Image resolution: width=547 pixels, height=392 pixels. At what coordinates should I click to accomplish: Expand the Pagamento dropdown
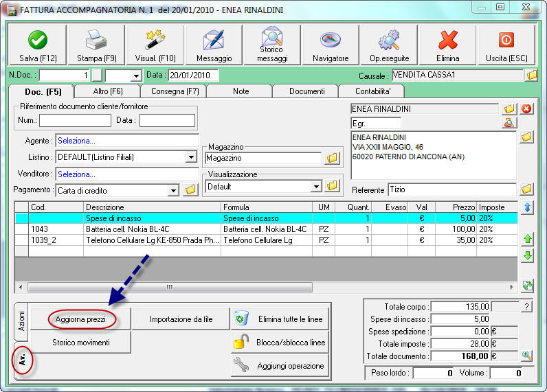[173, 190]
